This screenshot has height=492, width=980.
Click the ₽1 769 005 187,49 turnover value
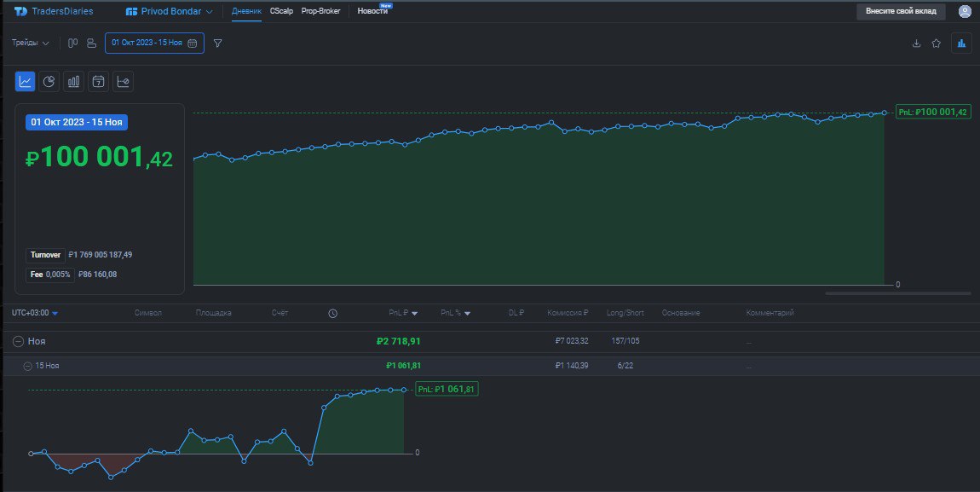[100, 255]
